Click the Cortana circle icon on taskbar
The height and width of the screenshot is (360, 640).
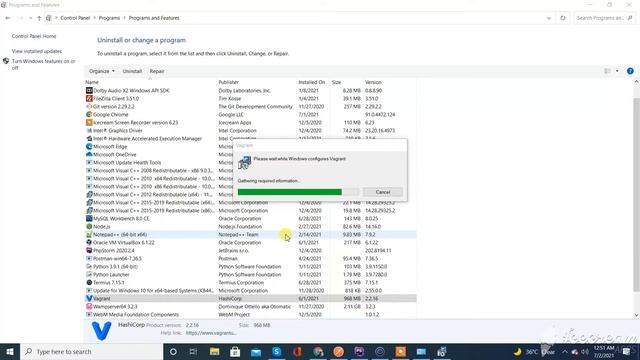click(173, 351)
